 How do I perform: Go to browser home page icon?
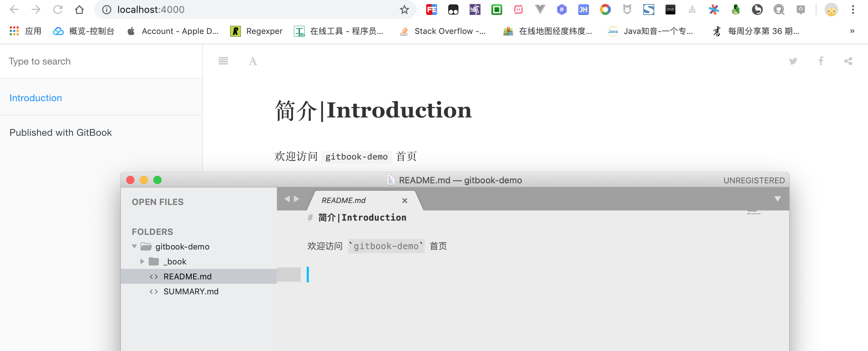(79, 10)
